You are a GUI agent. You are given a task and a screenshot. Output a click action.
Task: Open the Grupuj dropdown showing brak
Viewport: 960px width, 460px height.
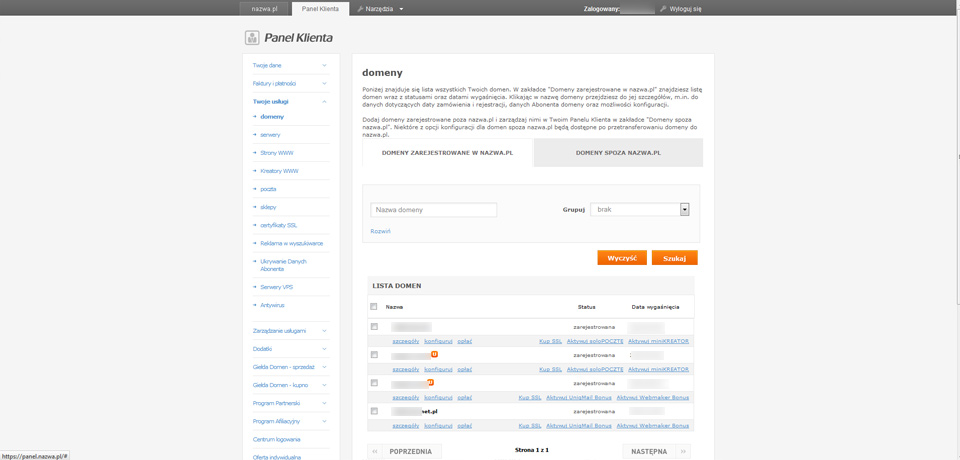pos(640,209)
